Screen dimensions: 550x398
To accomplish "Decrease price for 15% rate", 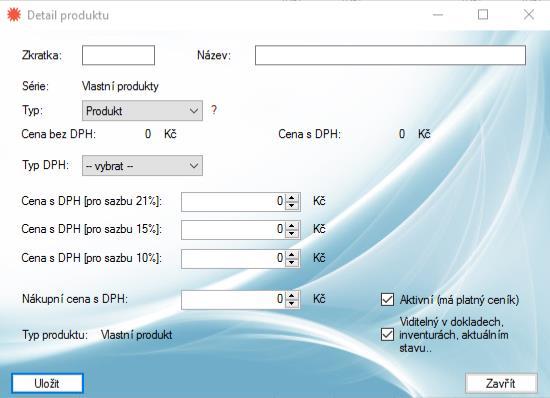I will [292, 234].
